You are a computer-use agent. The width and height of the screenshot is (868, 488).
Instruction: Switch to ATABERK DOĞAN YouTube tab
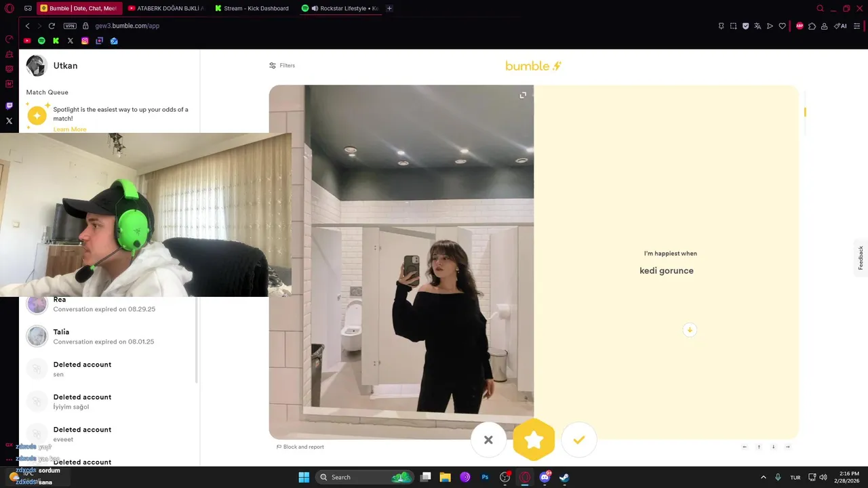point(166,8)
